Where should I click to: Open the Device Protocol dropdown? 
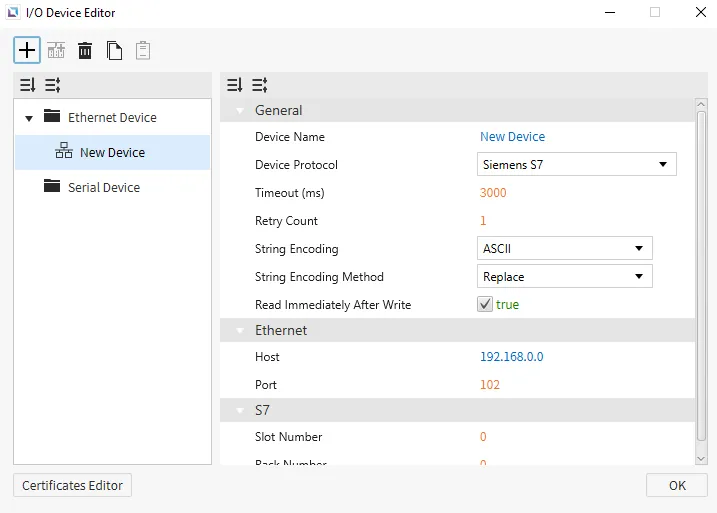(577, 164)
